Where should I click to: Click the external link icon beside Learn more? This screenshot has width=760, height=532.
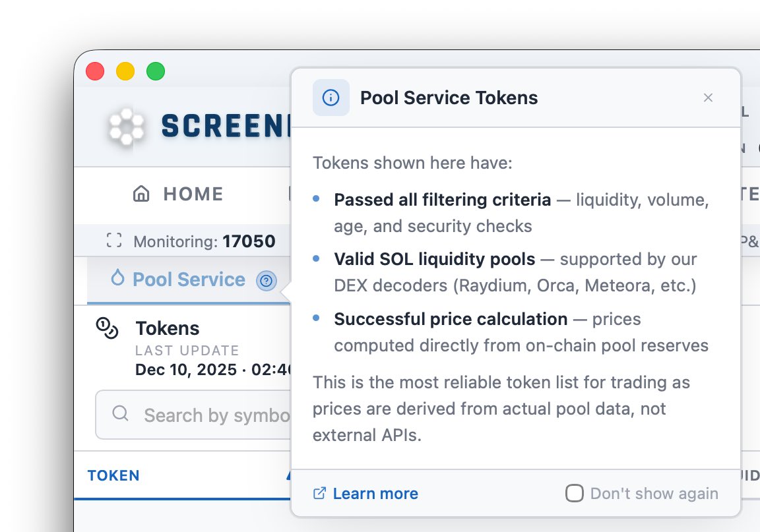[319, 493]
